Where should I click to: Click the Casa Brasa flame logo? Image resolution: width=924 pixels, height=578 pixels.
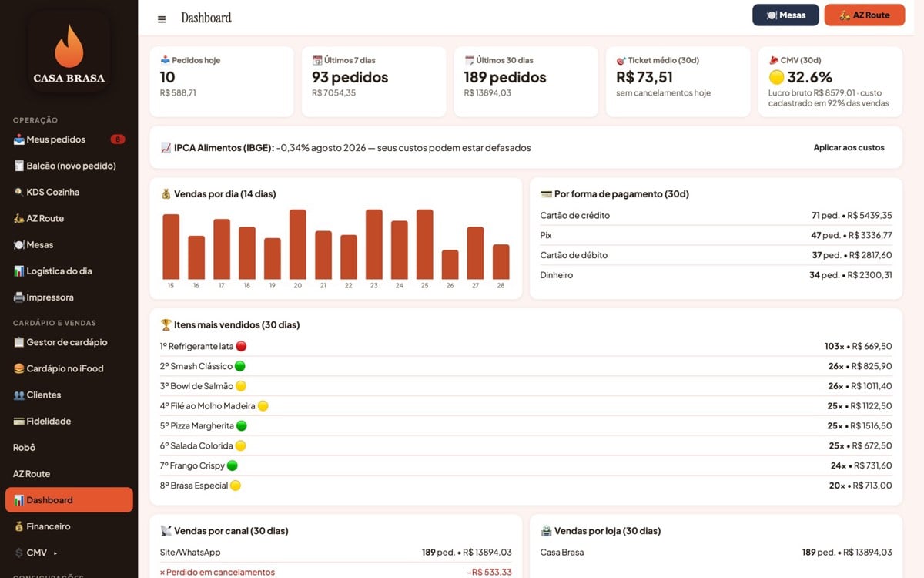69,51
